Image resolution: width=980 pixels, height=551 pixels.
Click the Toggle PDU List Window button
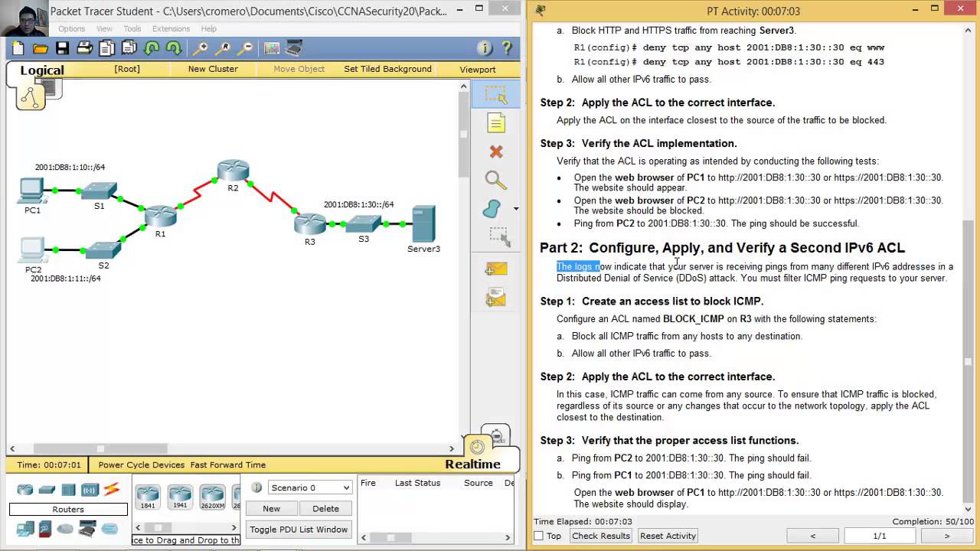click(298, 530)
